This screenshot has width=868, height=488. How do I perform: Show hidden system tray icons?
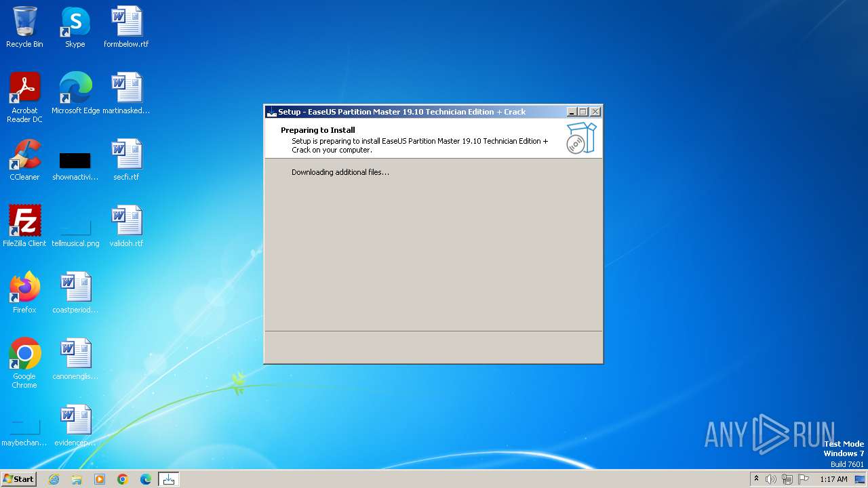coord(756,479)
